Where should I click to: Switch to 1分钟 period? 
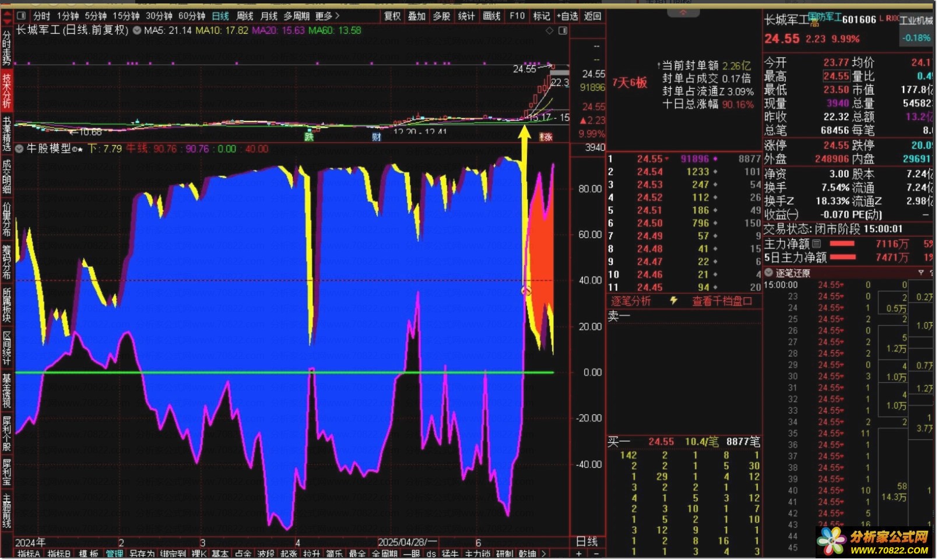coord(68,16)
